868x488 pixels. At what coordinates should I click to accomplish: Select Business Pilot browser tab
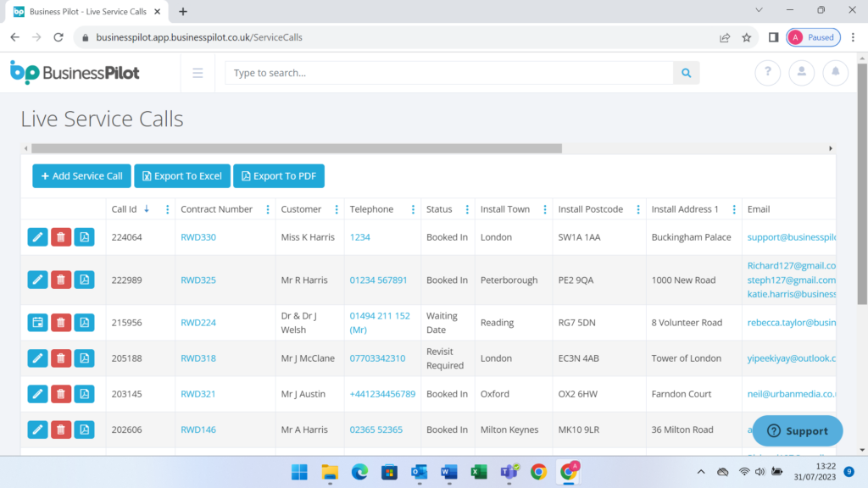(87, 12)
